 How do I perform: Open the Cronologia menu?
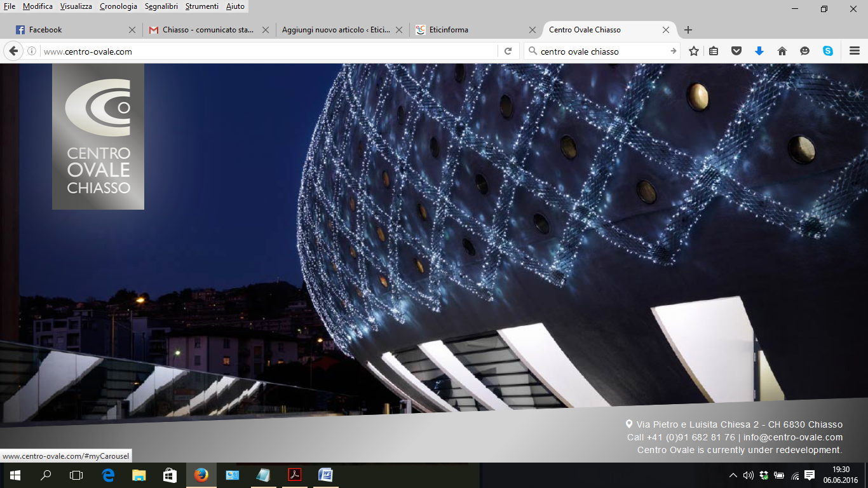[x=118, y=6]
